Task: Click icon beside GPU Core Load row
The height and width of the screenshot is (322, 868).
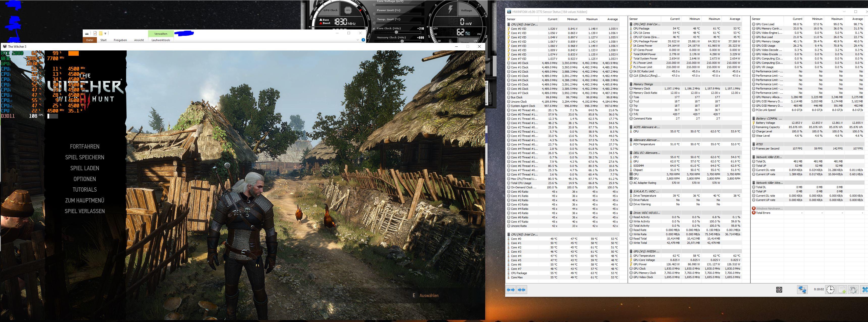Action: [754, 24]
